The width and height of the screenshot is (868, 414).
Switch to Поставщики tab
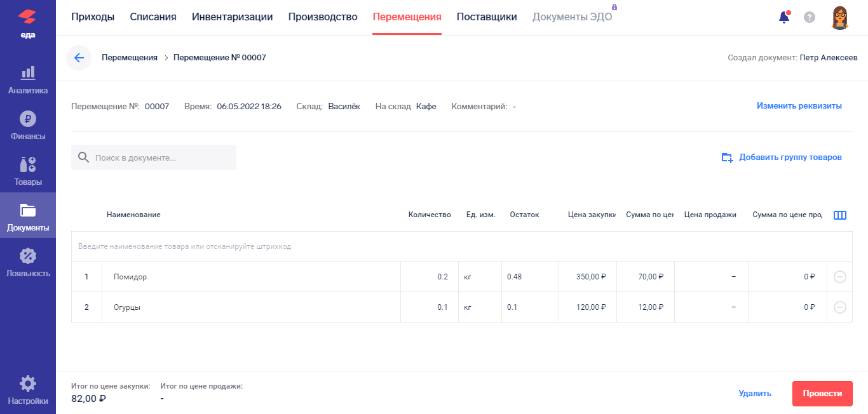coord(487,17)
